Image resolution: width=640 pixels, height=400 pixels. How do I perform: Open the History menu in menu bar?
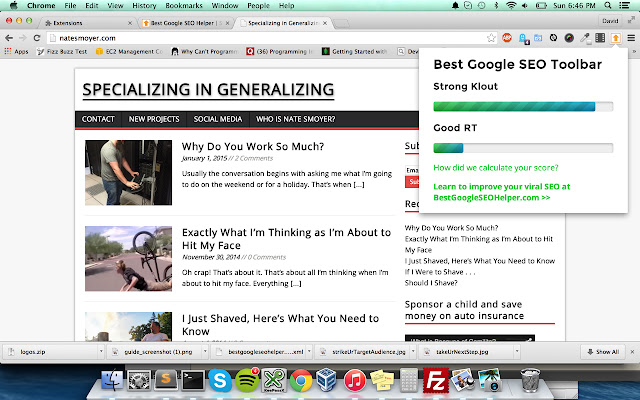(x=144, y=6)
